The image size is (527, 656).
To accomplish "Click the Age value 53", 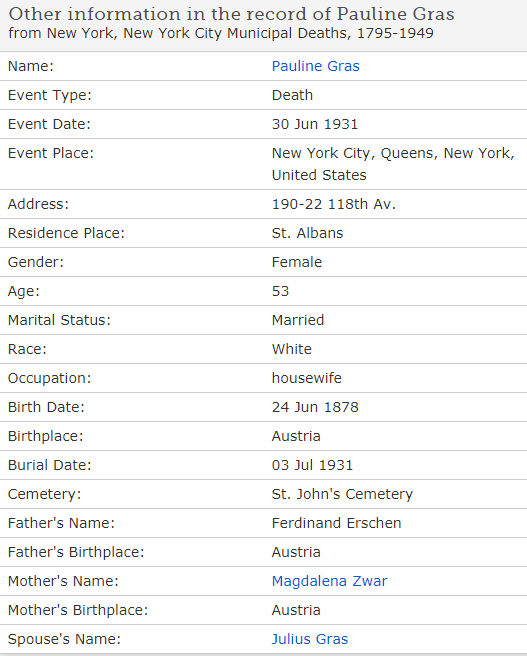I will coord(281,291).
